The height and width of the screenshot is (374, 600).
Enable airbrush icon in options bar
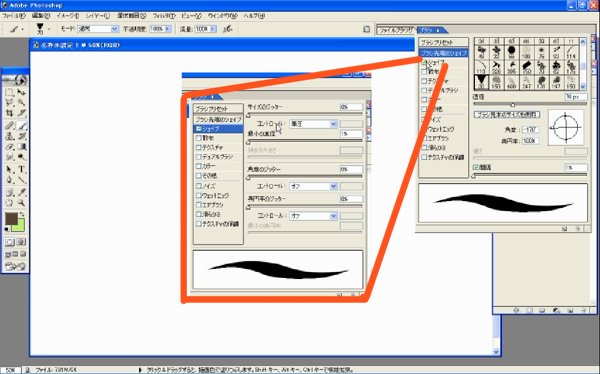227,29
